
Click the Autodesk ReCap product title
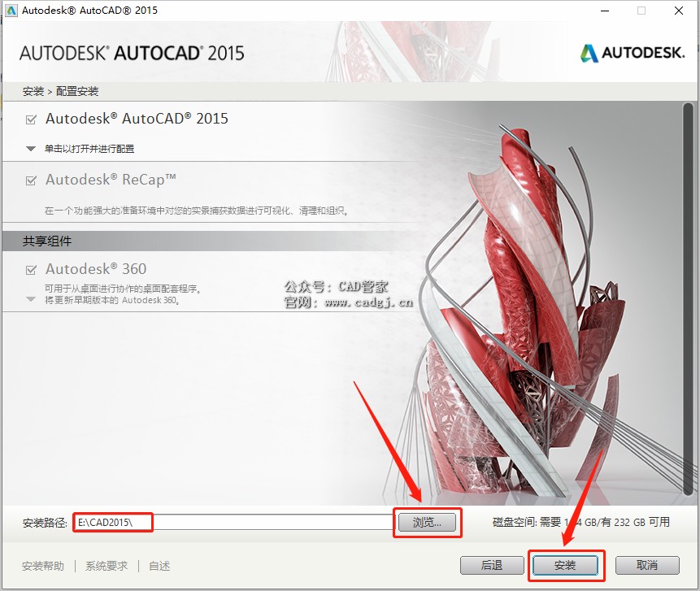pyautogui.click(x=111, y=180)
